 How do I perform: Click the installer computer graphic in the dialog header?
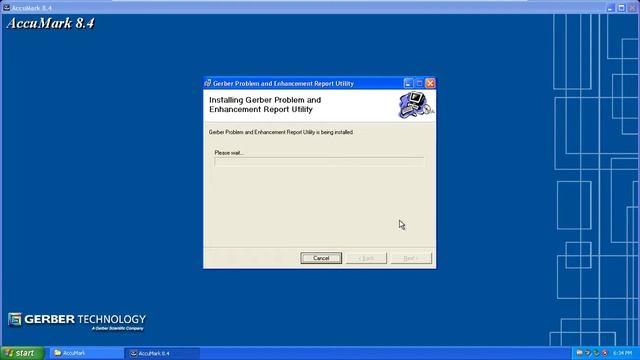tap(416, 105)
